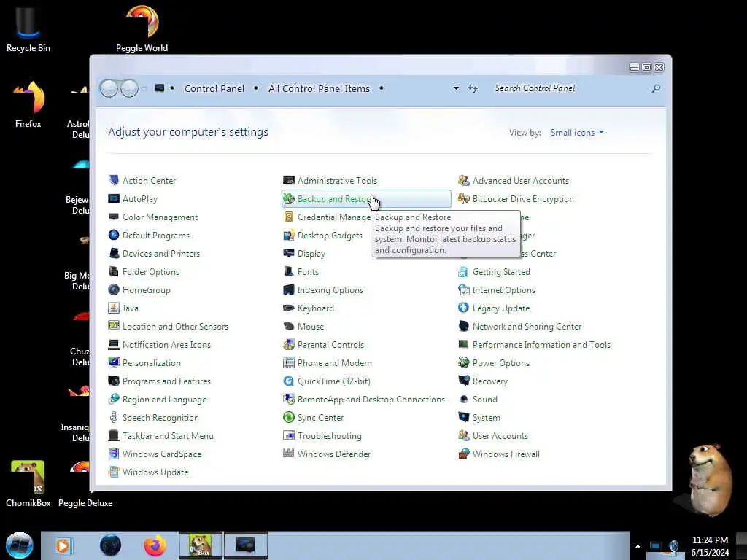This screenshot has height=560, width=747.
Task: Click the Sound speaker icon
Action: [x=463, y=399]
